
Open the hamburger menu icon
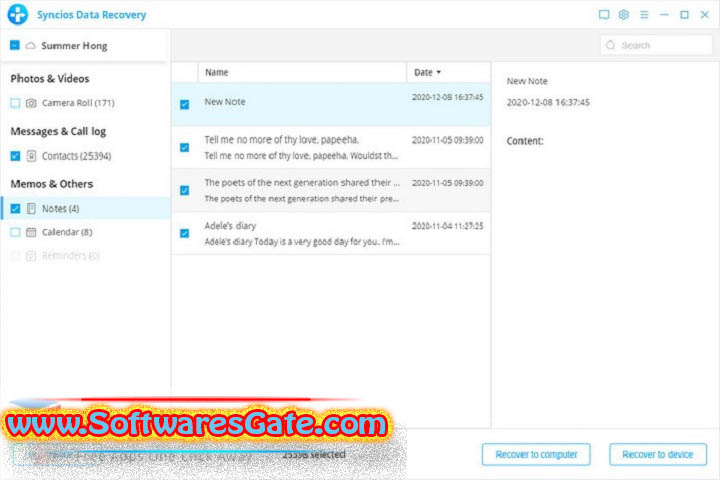(x=644, y=15)
